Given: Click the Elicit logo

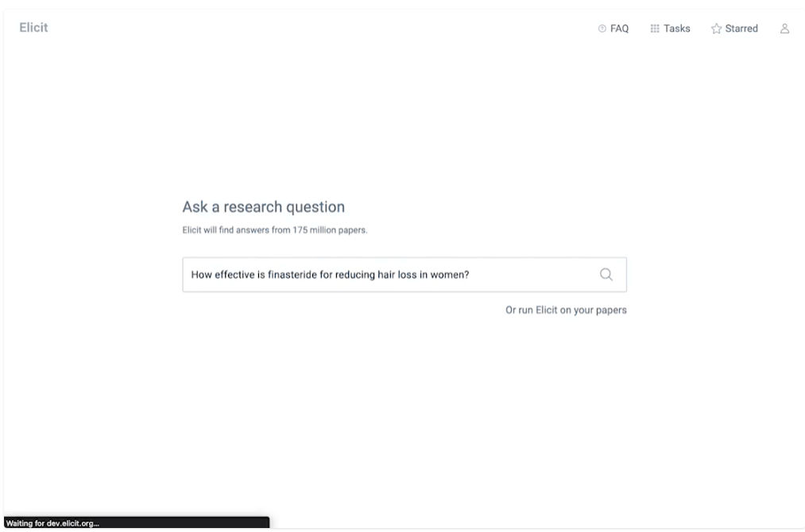Looking at the screenshot, I should point(33,28).
